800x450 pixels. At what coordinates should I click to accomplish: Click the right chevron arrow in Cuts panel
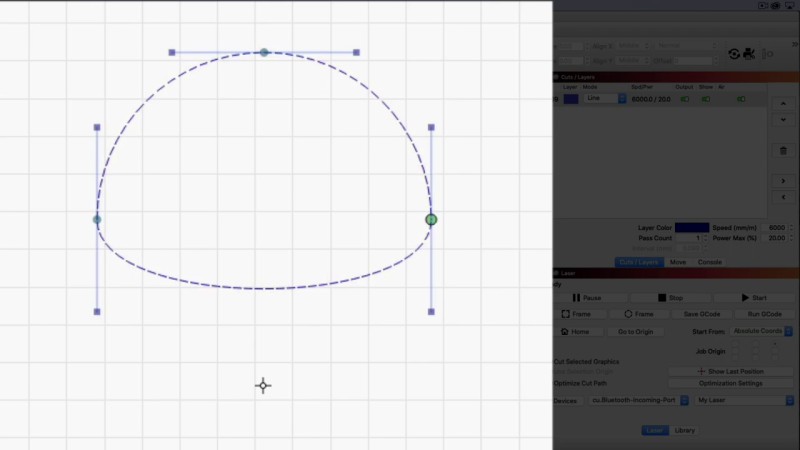pyautogui.click(x=783, y=181)
